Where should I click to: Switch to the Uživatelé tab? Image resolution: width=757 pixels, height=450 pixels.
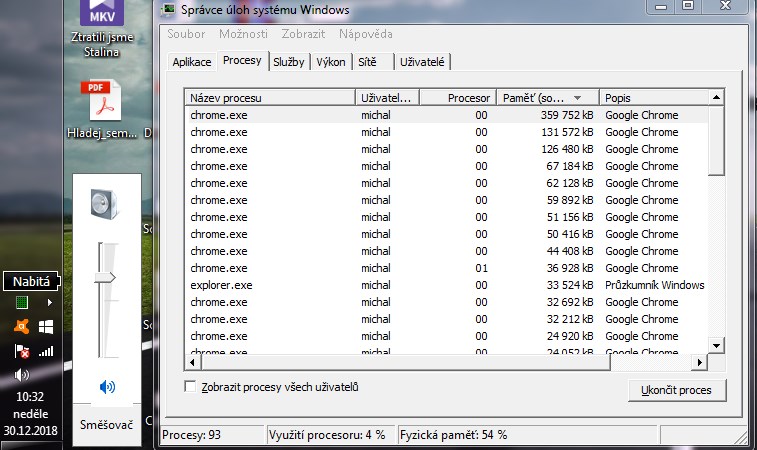[x=422, y=62]
